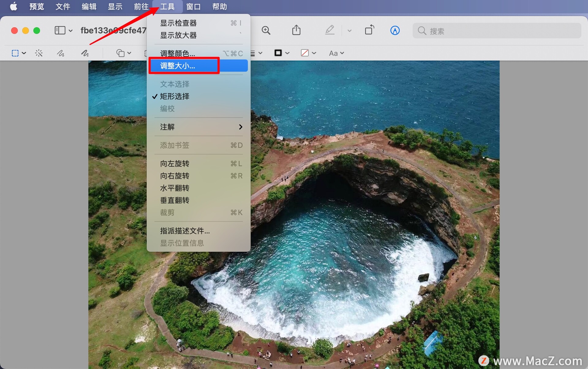
Task: Expand the 注解 submenu
Action: point(198,127)
